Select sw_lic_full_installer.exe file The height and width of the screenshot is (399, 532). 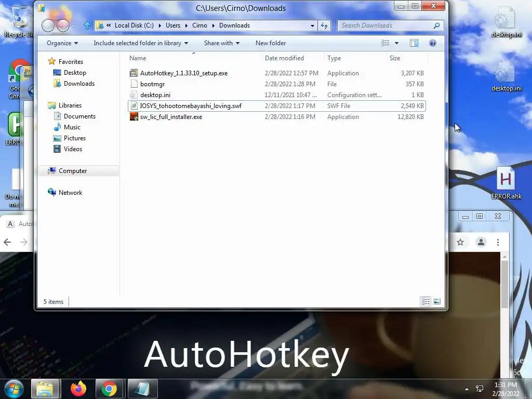tap(276, 116)
